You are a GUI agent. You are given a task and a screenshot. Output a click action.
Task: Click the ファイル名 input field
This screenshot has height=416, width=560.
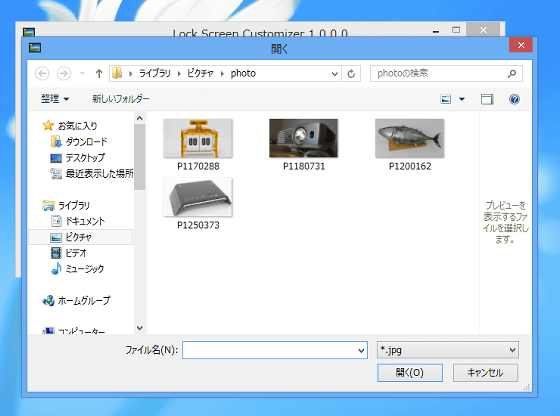pos(275,350)
